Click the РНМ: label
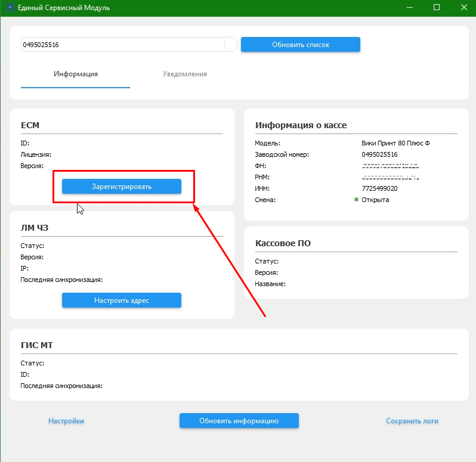The width and height of the screenshot is (476, 462). (262, 177)
